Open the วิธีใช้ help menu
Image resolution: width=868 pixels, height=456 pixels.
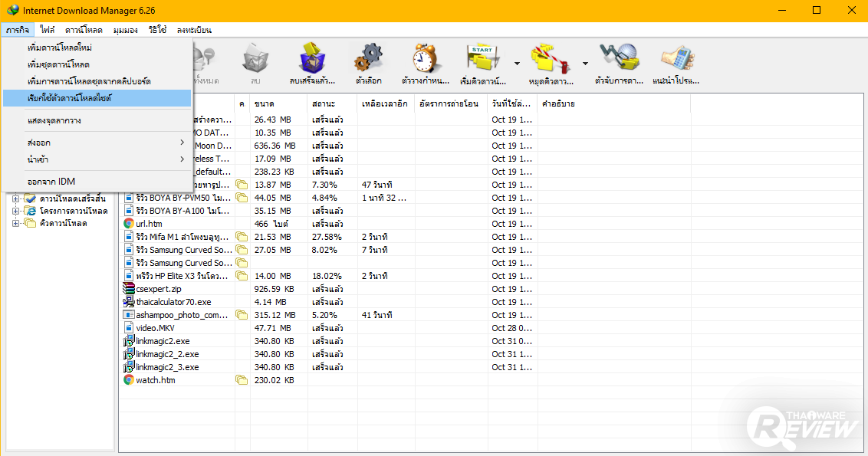pos(157,30)
